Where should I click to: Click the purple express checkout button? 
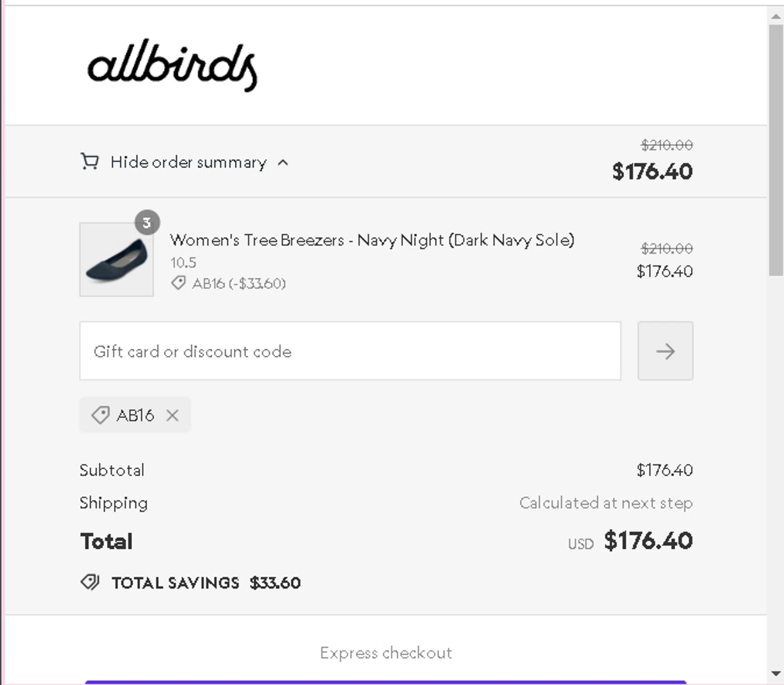point(386,682)
